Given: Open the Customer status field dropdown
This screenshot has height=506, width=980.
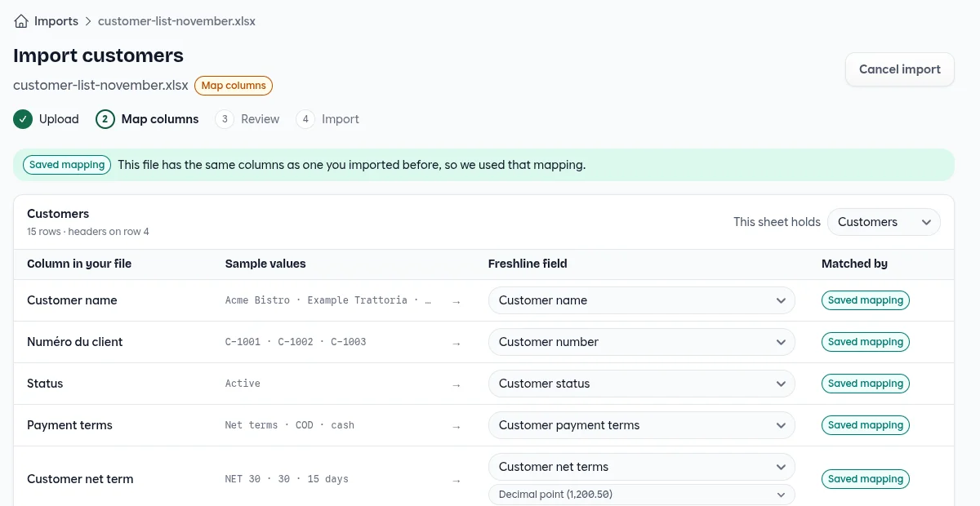Looking at the screenshot, I should tap(642, 384).
